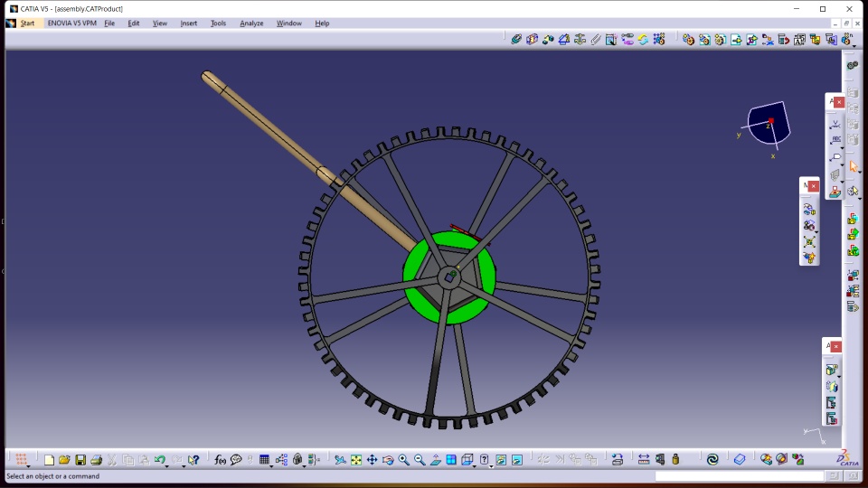Image resolution: width=868 pixels, height=488 pixels.
Task: Click the Angle Constraint icon
Action: pos(564,39)
